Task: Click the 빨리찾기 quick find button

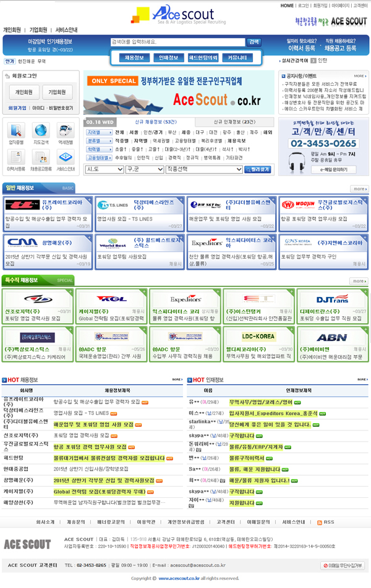Action: [x=258, y=169]
